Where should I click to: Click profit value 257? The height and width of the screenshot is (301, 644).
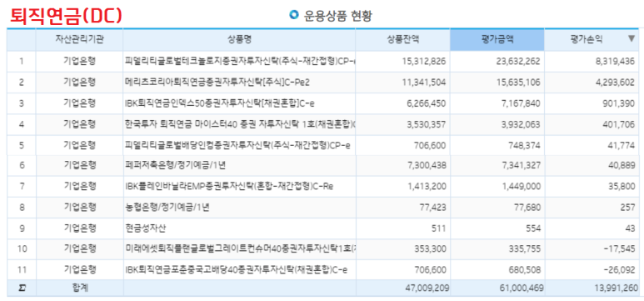coord(627,208)
